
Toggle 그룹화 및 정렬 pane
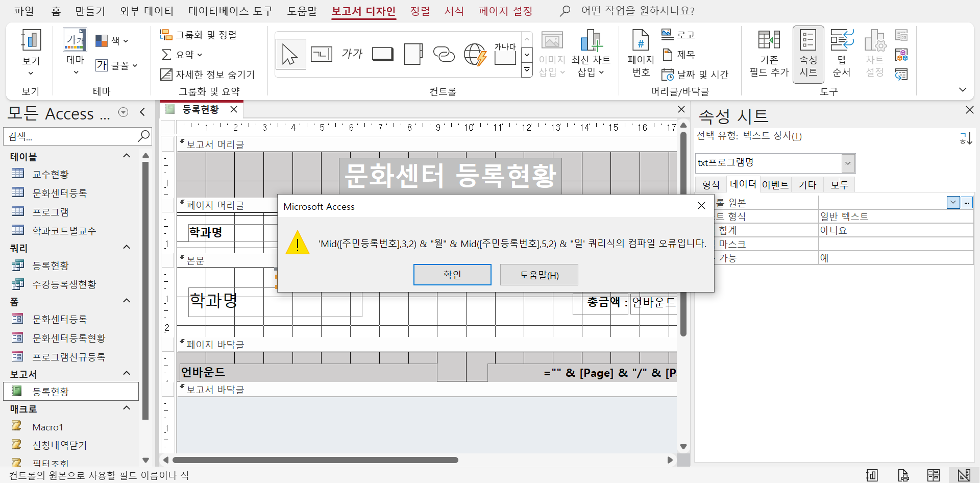coord(199,35)
